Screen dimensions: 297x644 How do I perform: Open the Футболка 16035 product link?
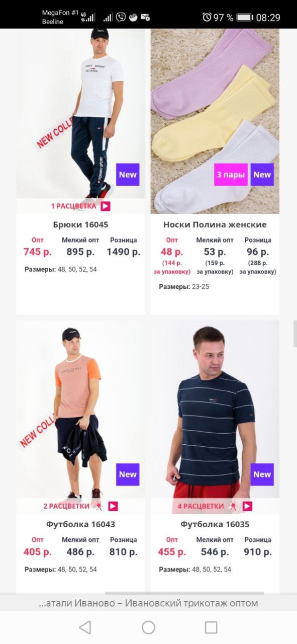click(x=215, y=524)
